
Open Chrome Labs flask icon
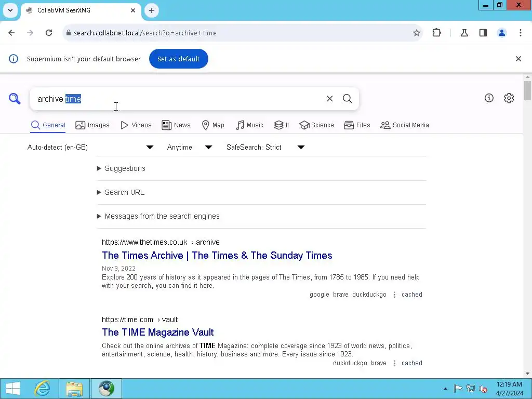tap(464, 33)
